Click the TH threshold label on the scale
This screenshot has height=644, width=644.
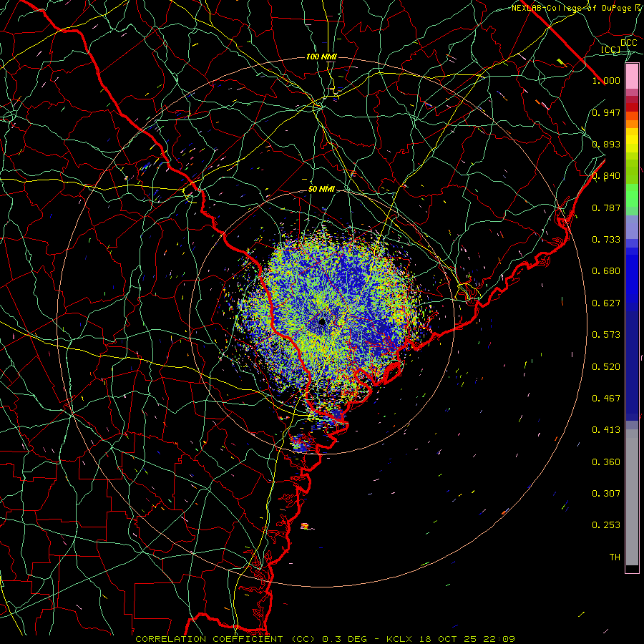pos(615,557)
